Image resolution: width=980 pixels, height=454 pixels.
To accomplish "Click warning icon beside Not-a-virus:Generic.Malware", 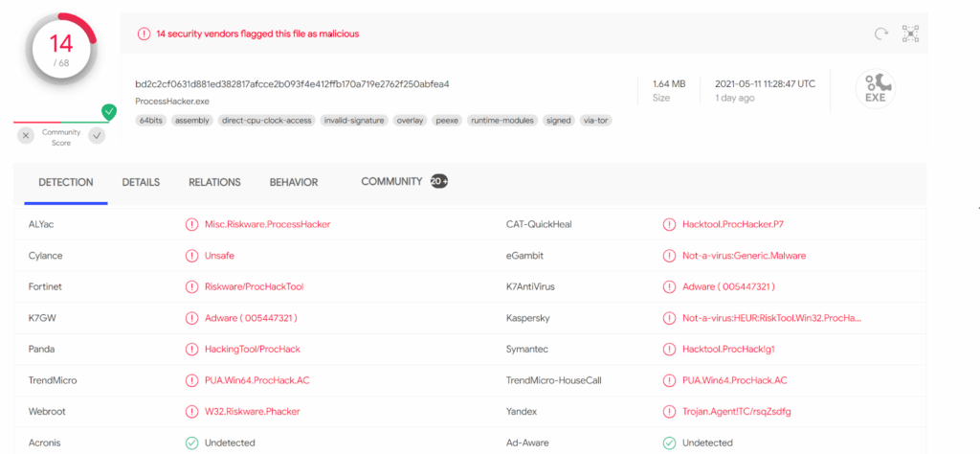I will pos(669,256).
